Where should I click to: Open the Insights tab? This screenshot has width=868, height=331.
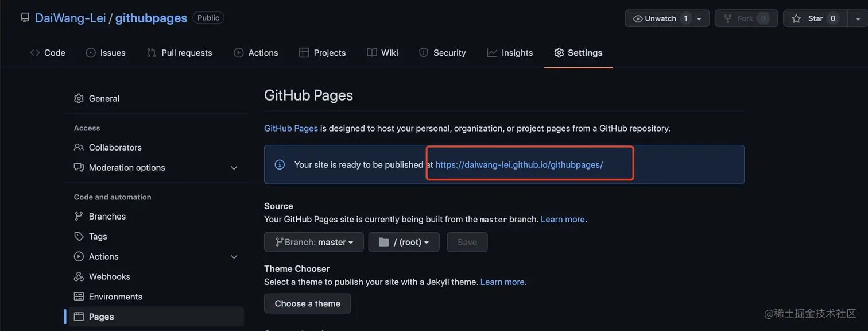click(x=510, y=53)
